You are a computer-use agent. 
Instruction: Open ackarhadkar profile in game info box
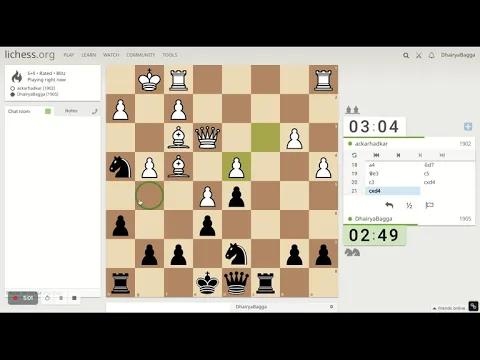pos(36,88)
